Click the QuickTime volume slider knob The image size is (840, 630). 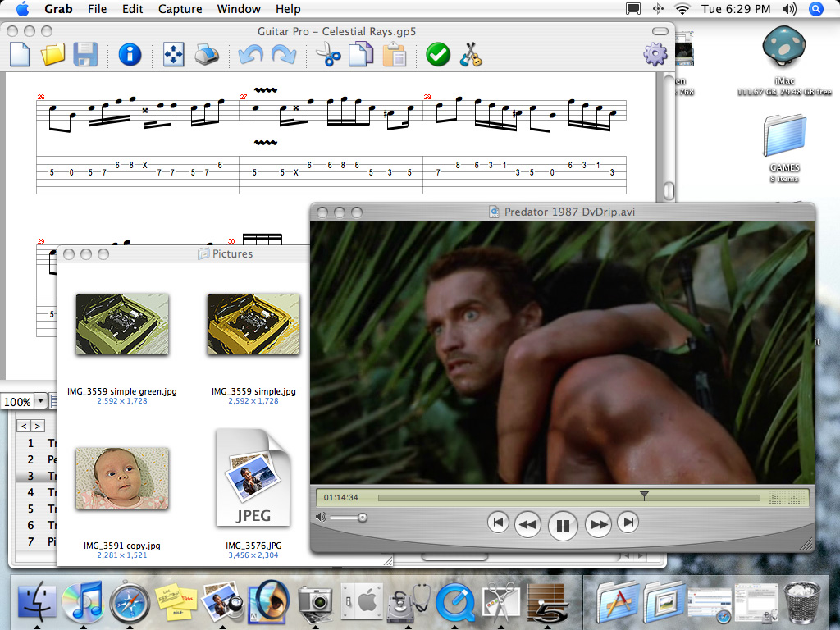coord(362,518)
